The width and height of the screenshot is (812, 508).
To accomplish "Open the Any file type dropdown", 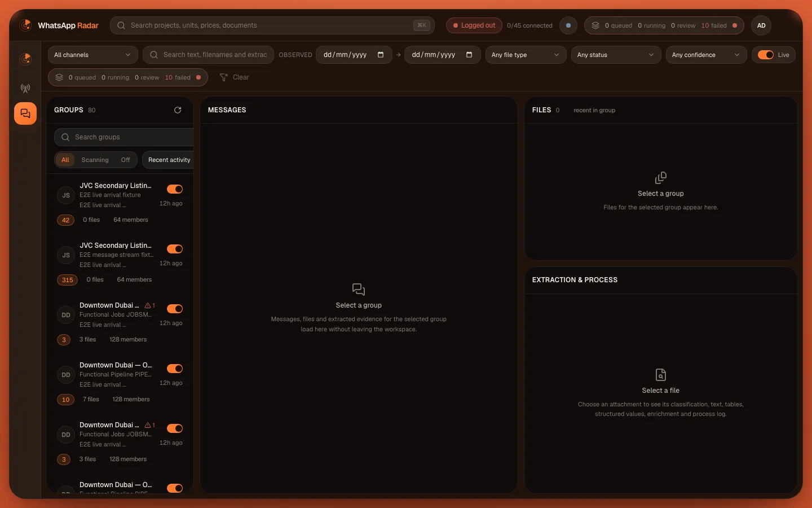I will point(526,55).
